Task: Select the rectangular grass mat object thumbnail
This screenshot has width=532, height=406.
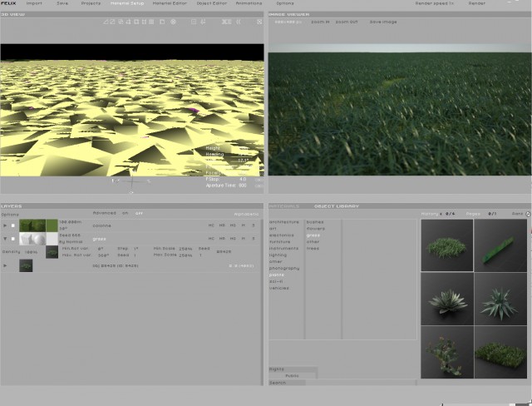Action: 500,353
